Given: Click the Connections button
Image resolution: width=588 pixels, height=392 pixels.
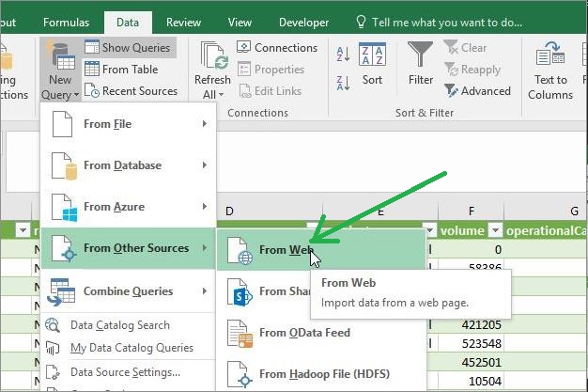Looking at the screenshot, I should click(278, 48).
